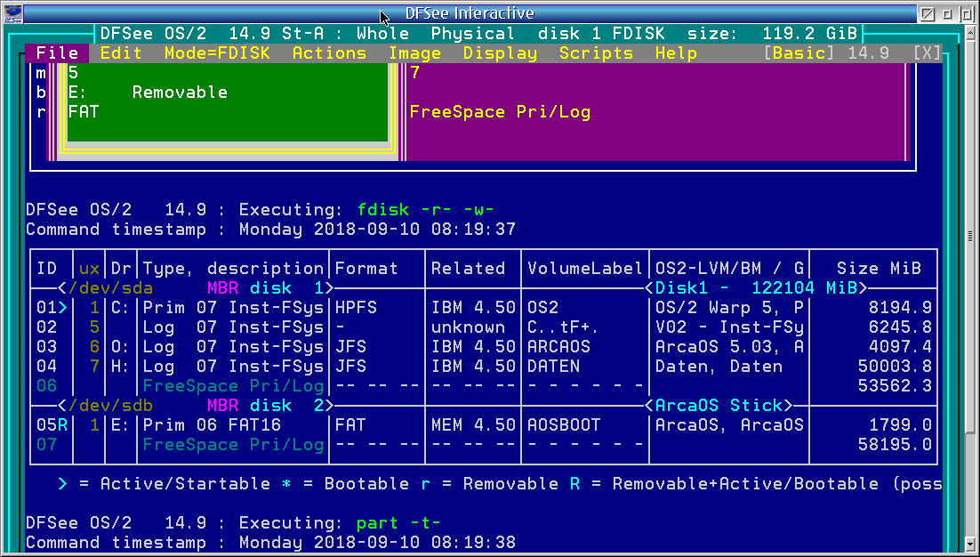Click the minimize window button in title bar
Screen dimensions: 980x557
(947, 13)
